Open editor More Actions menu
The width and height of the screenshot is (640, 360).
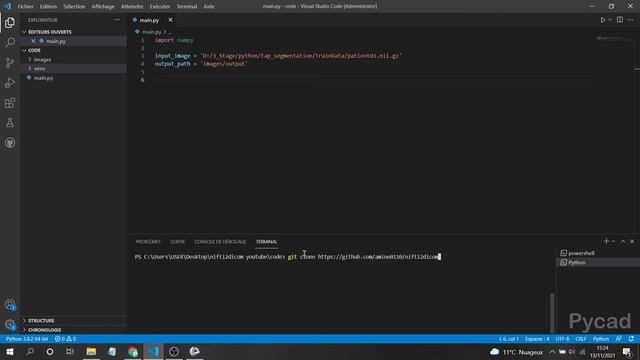631,20
